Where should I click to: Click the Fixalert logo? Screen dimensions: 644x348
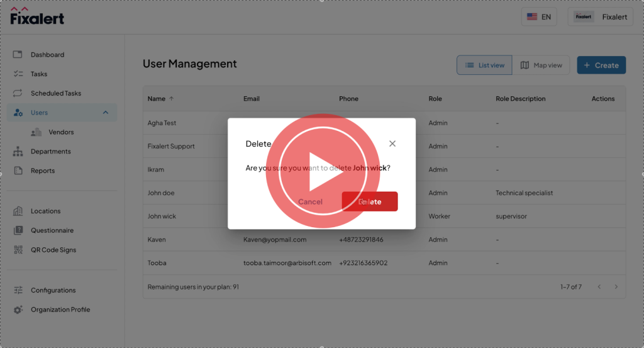click(x=37, y=16)
